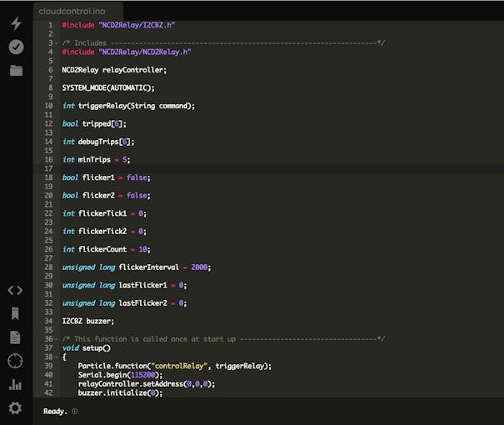Click line number 17 in the gutter
The height and width of the screenshot is (425, 504).
48,168
